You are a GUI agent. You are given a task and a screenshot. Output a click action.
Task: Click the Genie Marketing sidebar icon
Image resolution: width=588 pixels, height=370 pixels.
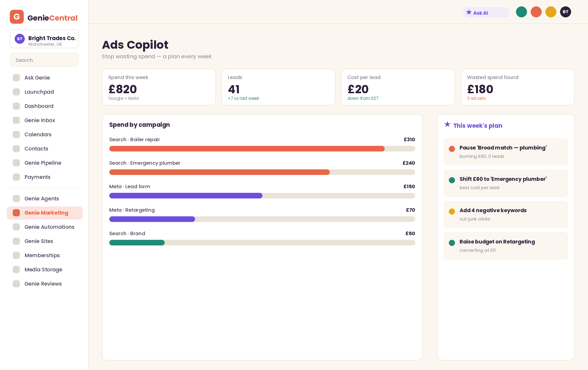tap(16, 213)
